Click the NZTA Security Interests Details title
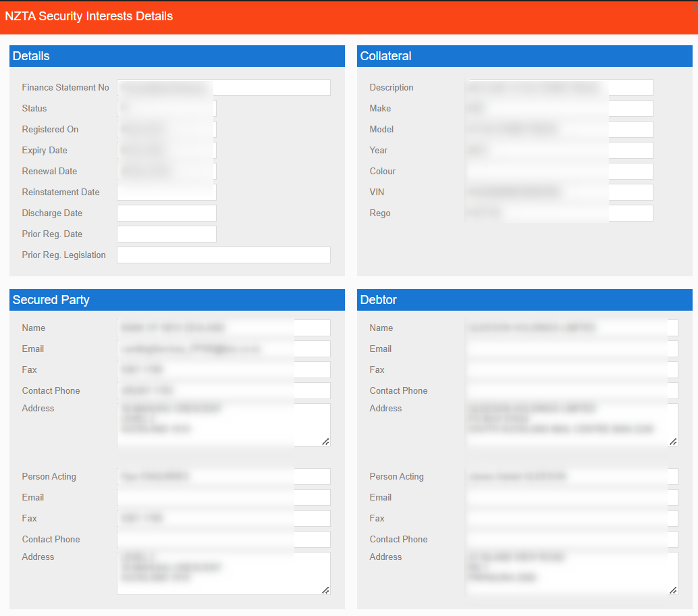 click(x=89, y=16)
